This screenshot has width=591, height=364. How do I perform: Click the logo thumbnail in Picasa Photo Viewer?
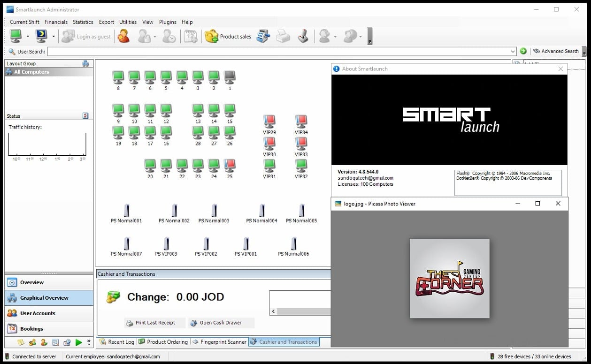coord(449,278)
